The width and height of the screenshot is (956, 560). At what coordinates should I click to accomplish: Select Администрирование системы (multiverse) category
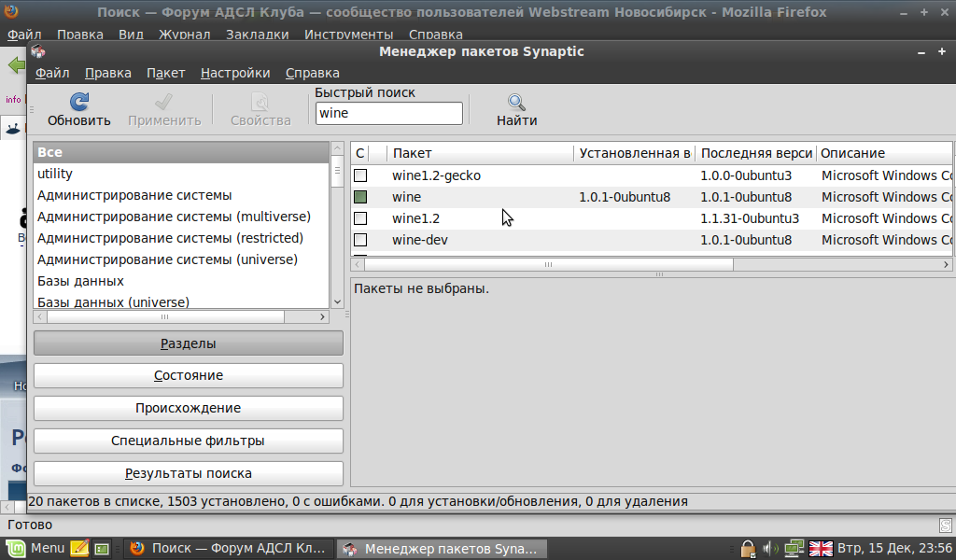(181, 217)
